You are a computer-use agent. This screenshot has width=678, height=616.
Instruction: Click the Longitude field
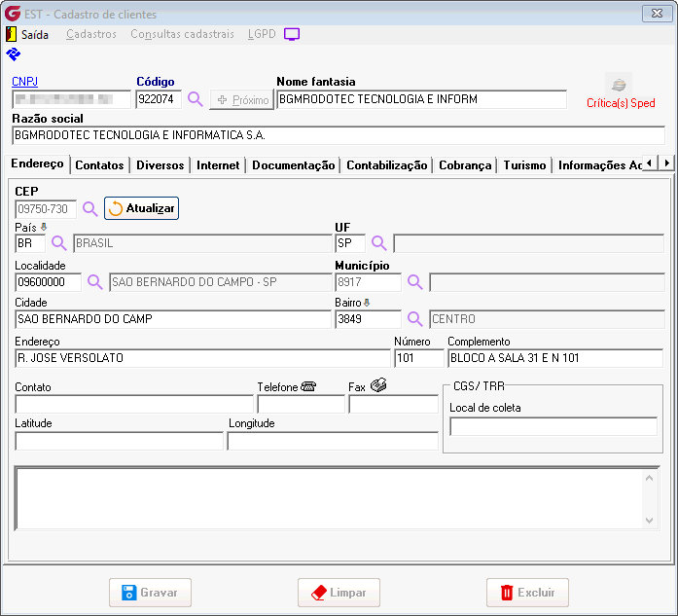(333, 441)
